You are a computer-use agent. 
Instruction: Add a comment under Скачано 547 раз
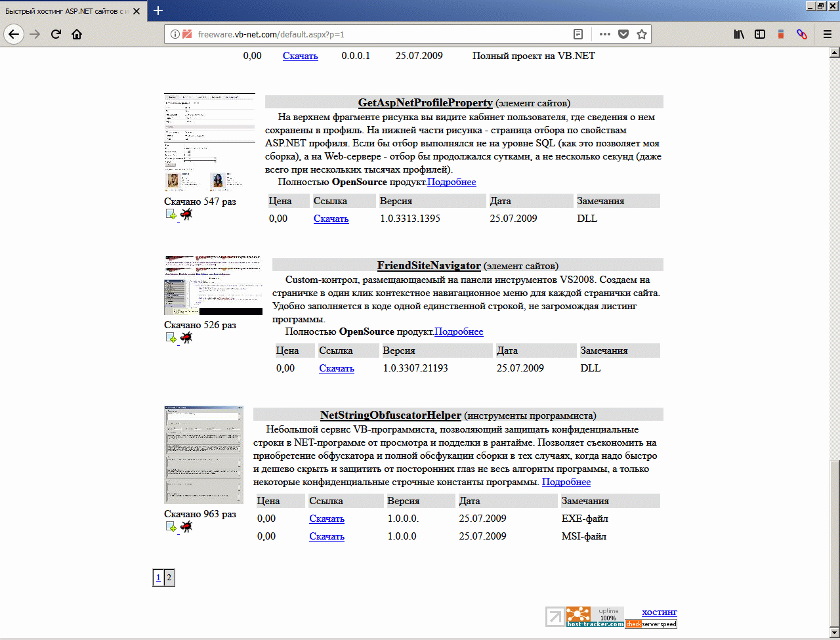coord(171,215)
